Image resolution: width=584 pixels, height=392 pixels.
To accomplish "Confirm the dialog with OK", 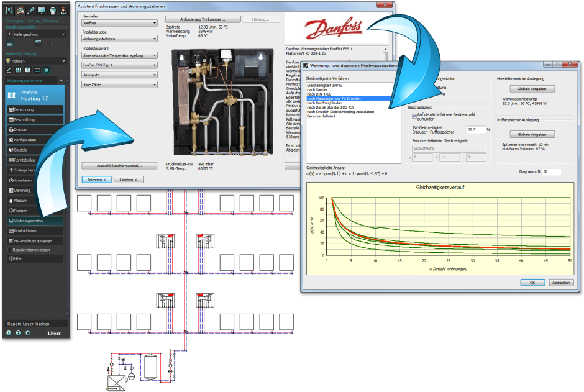I will click(532, 283).
